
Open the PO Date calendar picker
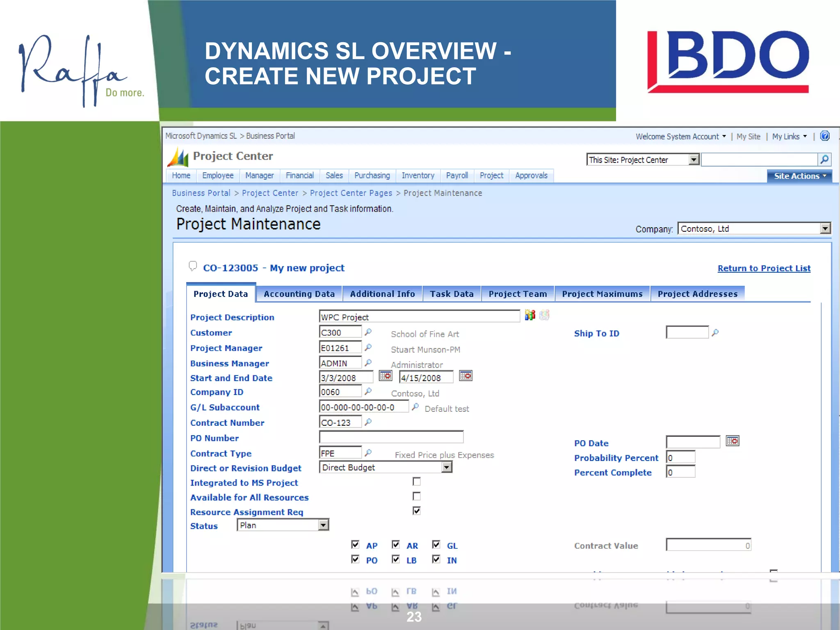pyautogui.click(x=733, y=441)
